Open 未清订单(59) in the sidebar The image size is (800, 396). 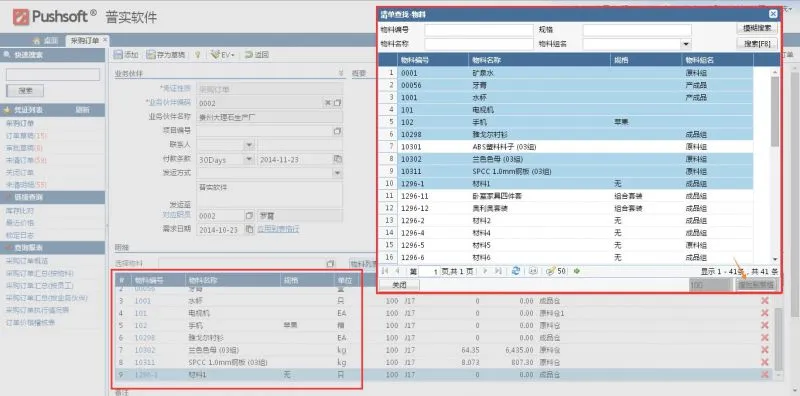[26, 160]
